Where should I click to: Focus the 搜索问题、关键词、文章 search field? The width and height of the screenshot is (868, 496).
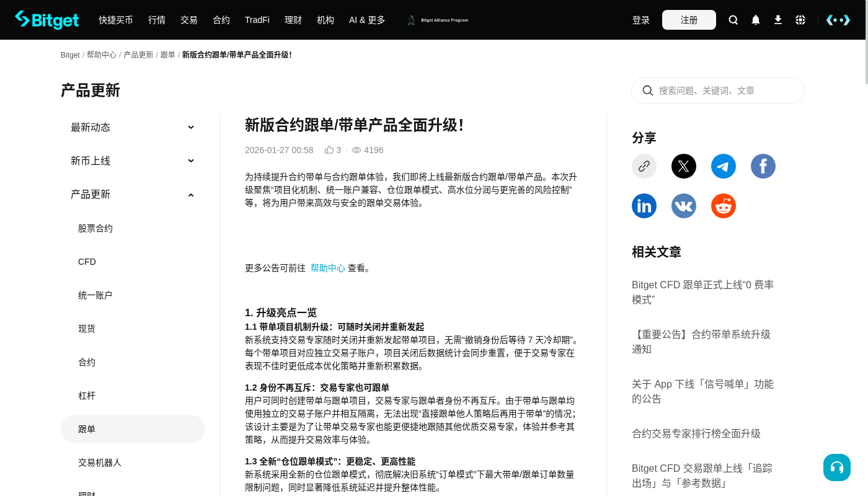click(718, 91)
